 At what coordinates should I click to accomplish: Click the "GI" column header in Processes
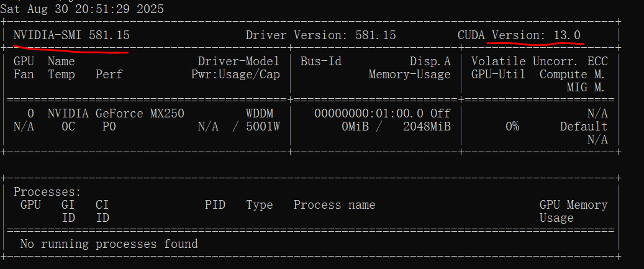pos(68,204)
